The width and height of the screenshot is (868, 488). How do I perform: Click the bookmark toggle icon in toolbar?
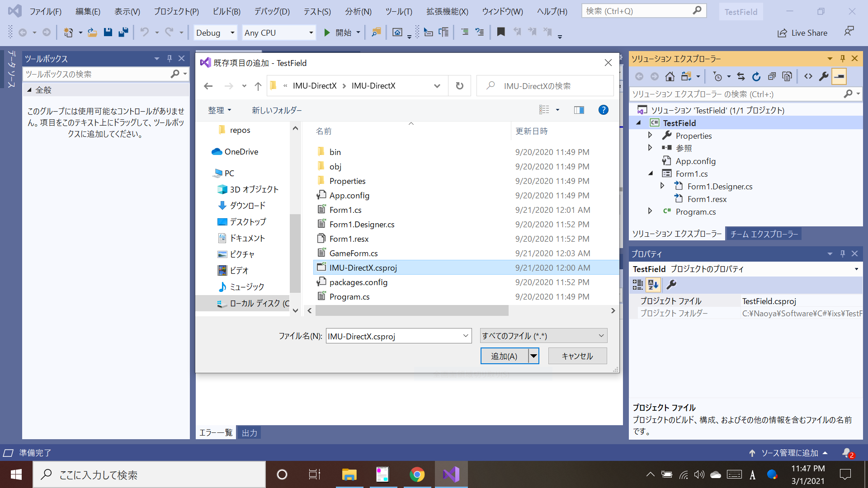click(x=501, y=32)
